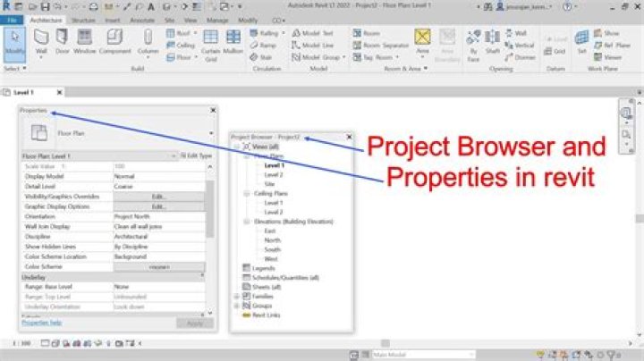
Task: Open the work plane Viewer
Action: pos(608,57)
